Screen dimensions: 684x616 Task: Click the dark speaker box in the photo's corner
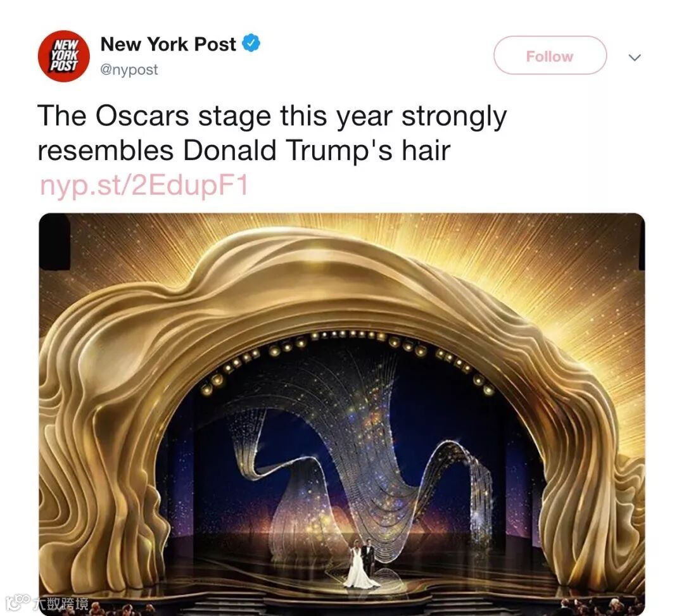click(x=54, y=242)
